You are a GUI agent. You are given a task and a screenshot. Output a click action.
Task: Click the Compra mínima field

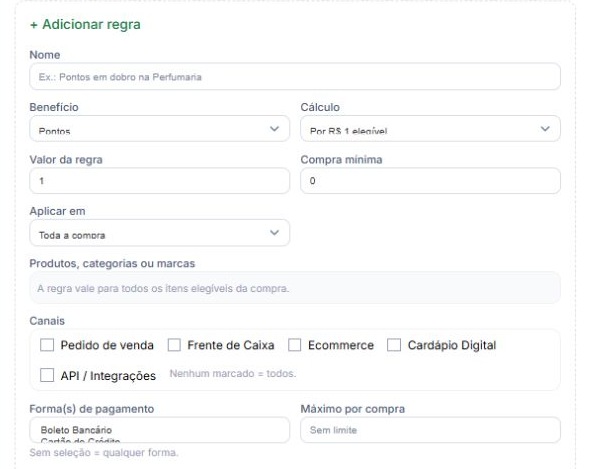tap(430, 181)
